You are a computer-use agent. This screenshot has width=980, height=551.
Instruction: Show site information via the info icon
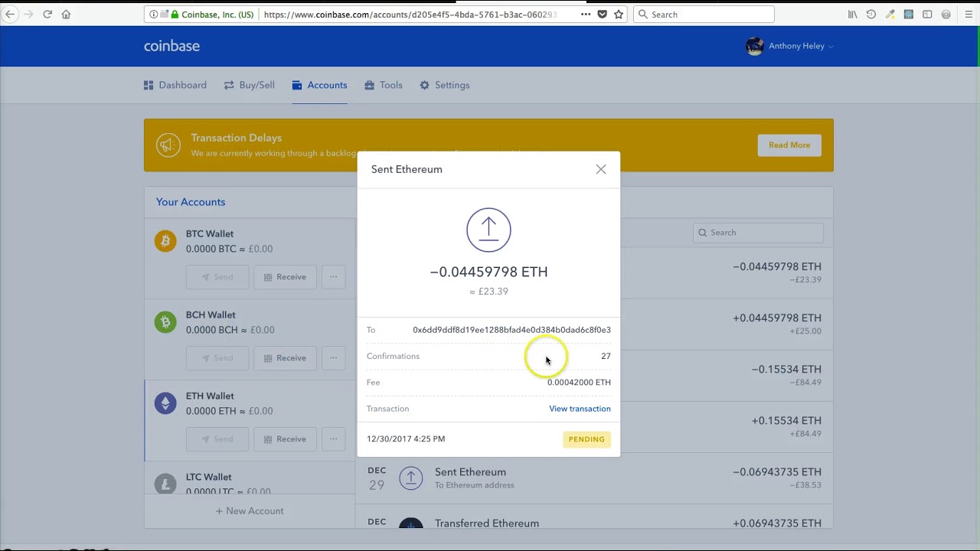[154, 15]
